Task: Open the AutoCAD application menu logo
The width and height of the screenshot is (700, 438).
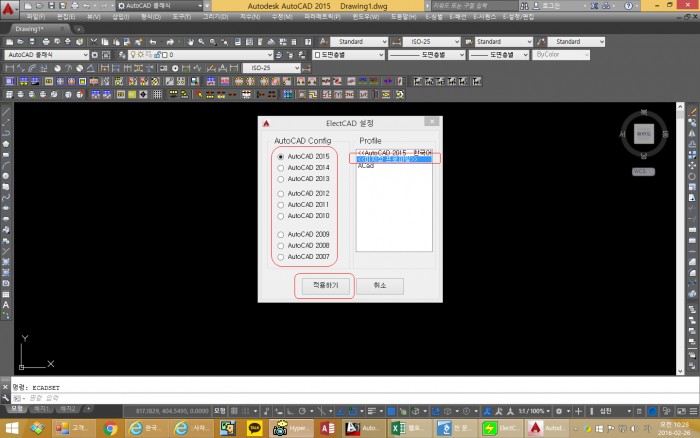Action: (8, 8)
